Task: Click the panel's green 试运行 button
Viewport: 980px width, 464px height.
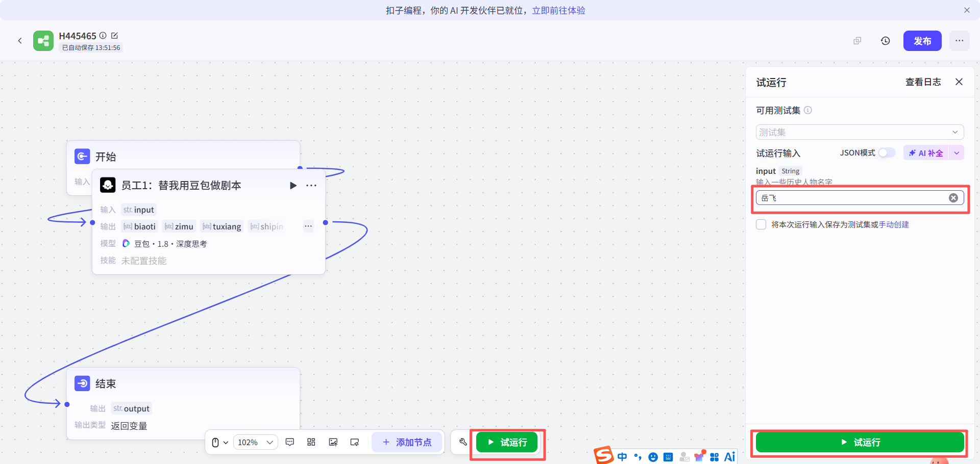Action: tap(860, 442)
